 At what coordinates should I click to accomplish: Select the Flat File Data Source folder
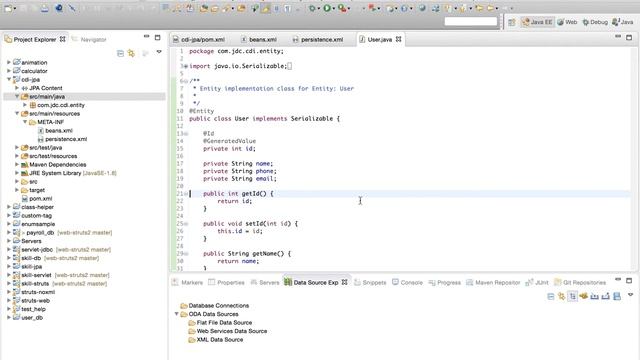[x=220, y=323]
